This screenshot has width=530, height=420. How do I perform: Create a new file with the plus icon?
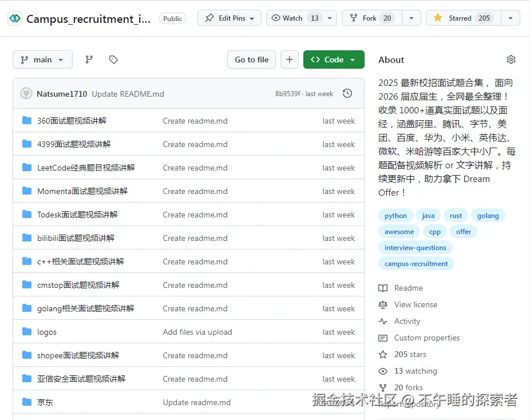pyautogui.click(x=289, y=59)
